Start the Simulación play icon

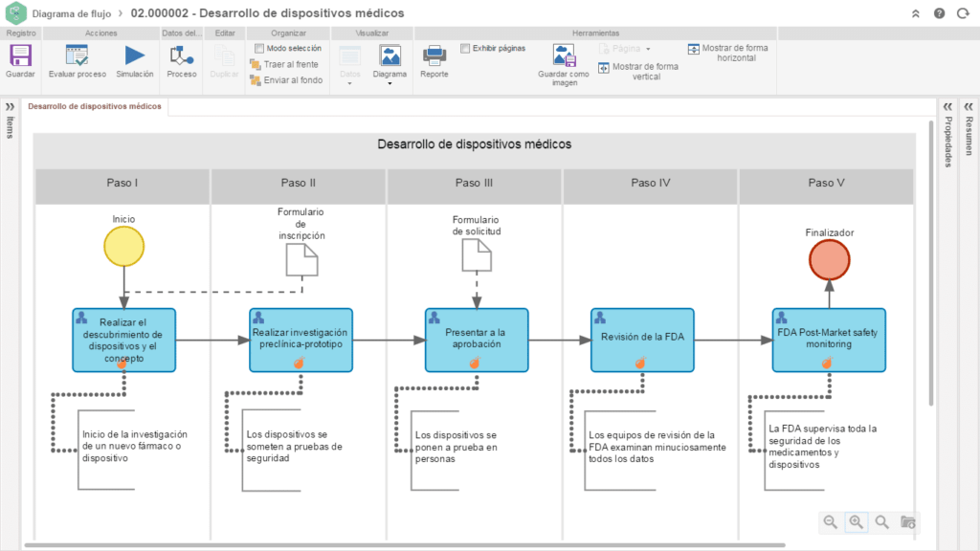tap(135, 56)
